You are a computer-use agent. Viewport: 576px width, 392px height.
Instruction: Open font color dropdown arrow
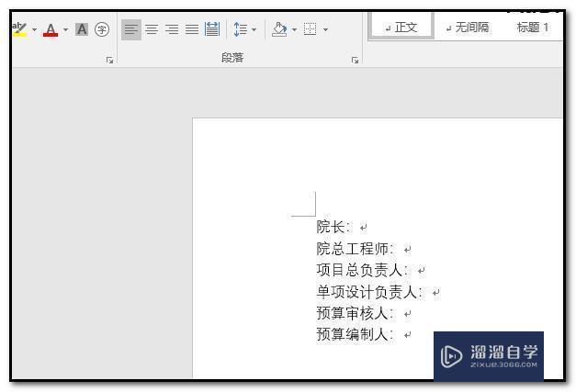point(66,29)
